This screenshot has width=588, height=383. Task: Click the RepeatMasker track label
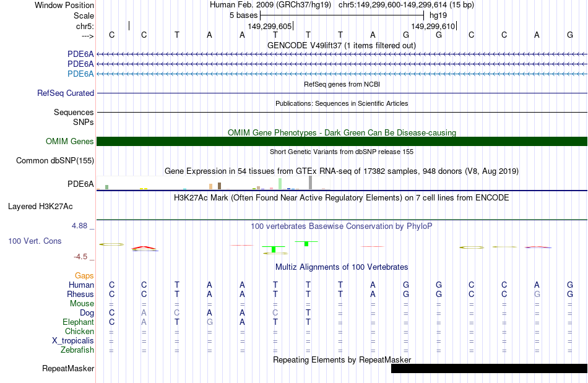68,368
